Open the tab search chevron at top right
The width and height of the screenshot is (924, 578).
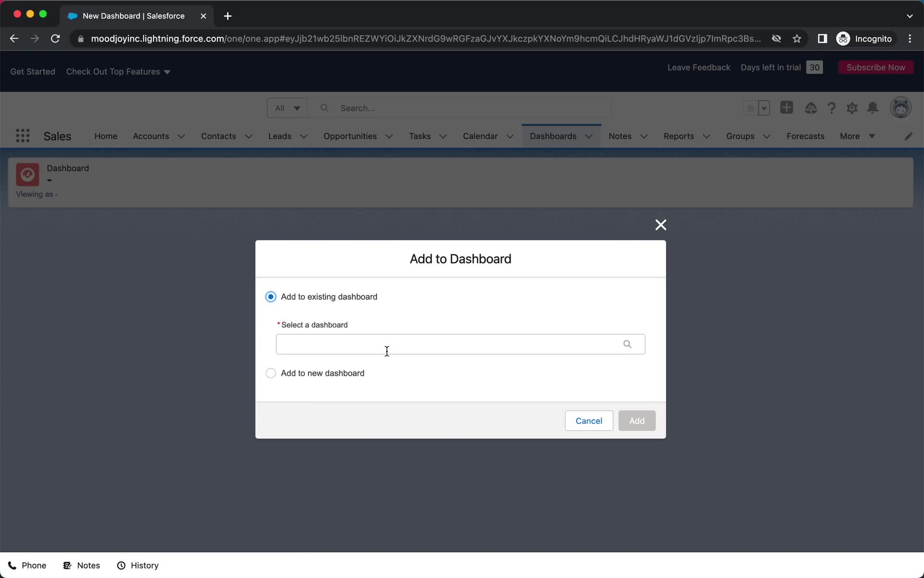[x=910, y=16]
